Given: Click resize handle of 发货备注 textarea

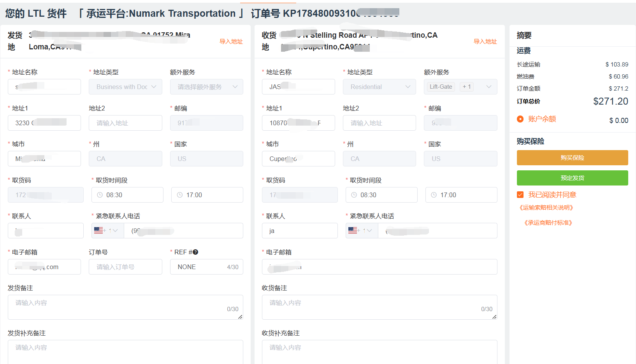Looking at the screenshot, I should coord(240,317).
